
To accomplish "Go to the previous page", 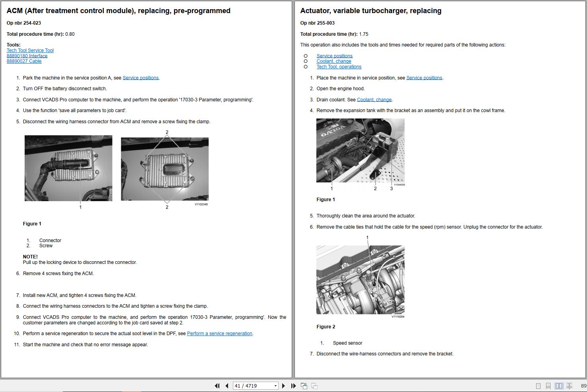I will pyautogui.click(x=227, y=386).
